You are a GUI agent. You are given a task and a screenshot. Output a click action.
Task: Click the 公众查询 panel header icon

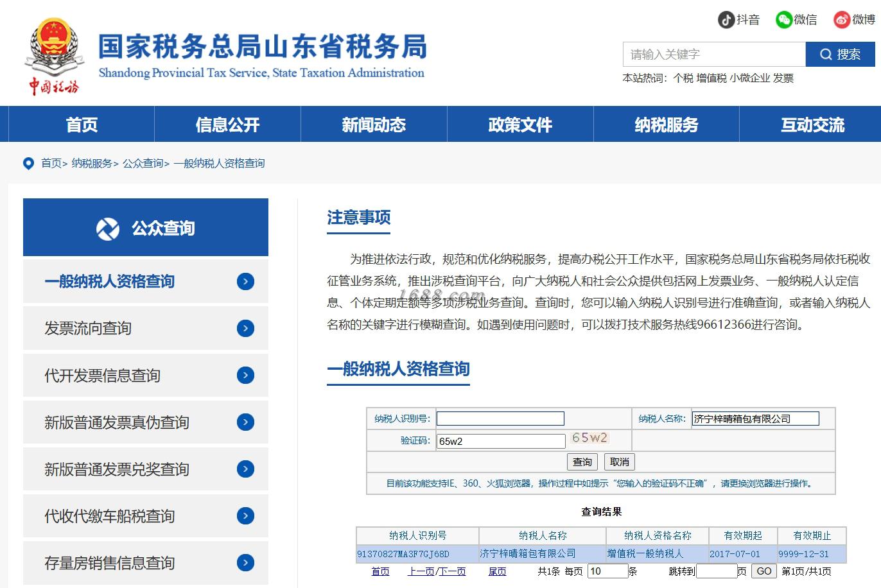(x=108, y=229)
